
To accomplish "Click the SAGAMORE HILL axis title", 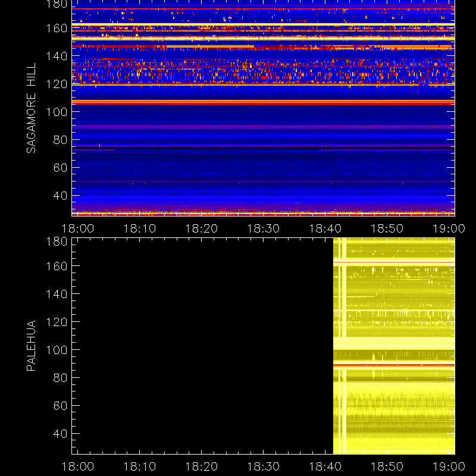I will (x=31, y=108).
